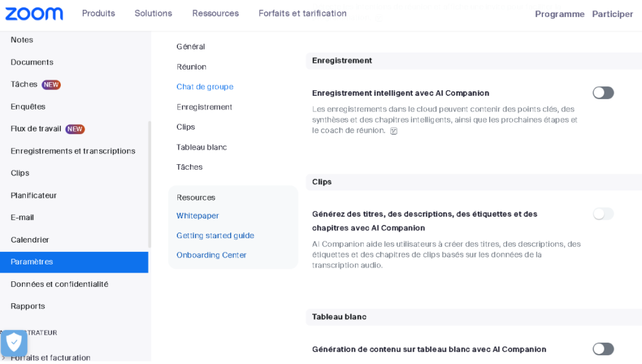Viewport: 642px width, 364px height.
Task: Click the small icon after "coach de réunion"
Action: click(394, 131)
